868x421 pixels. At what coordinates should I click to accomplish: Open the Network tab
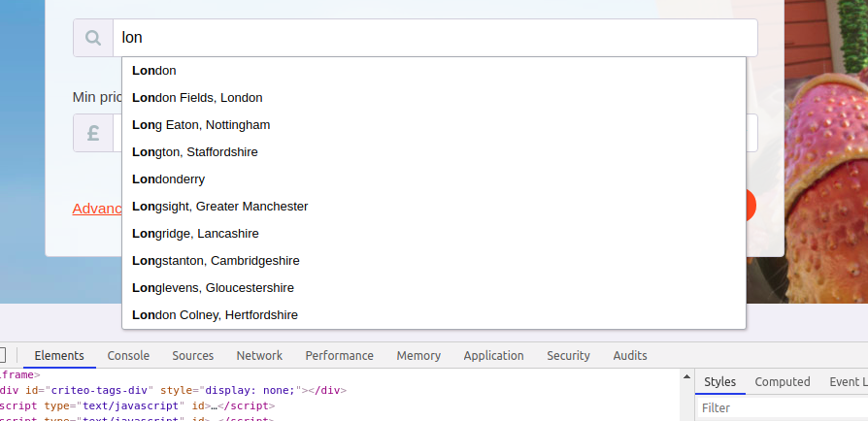click(259, 355)
